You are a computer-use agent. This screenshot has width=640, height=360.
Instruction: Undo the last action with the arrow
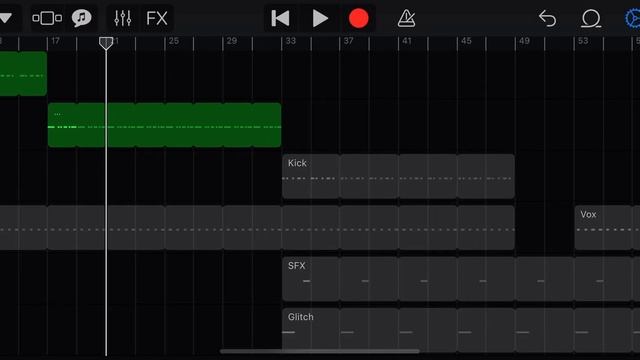(547, 18)
